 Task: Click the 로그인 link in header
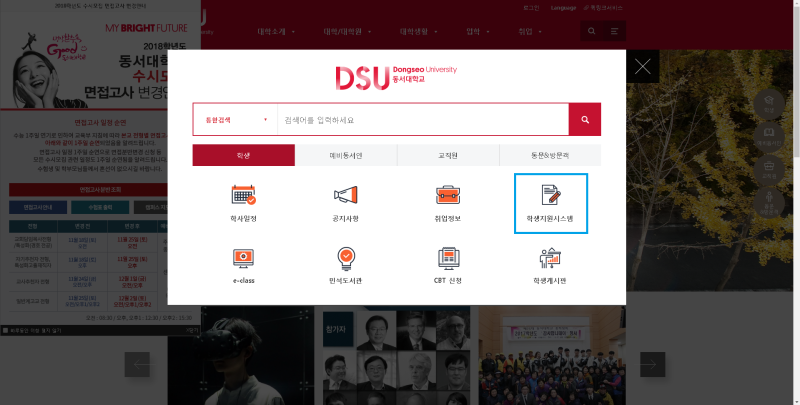[x=531, y=8]
